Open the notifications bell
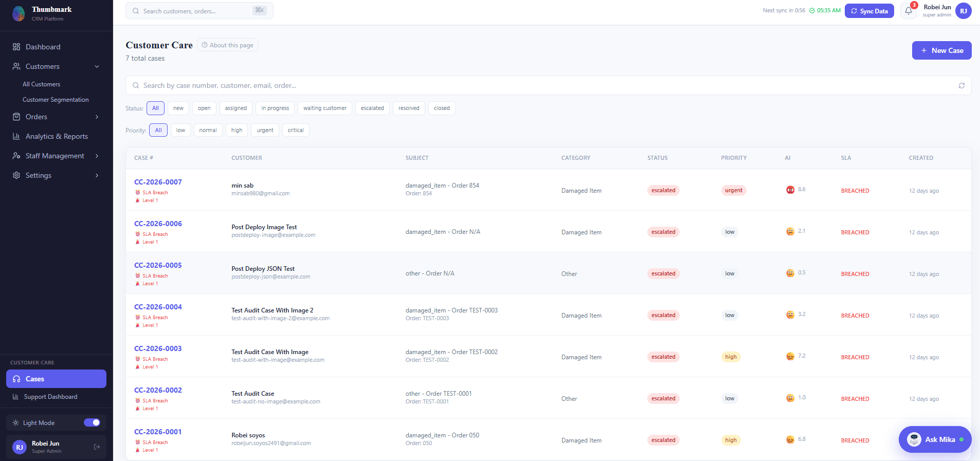The width and height of the screenshot is (980, 461). pos(909,11)
